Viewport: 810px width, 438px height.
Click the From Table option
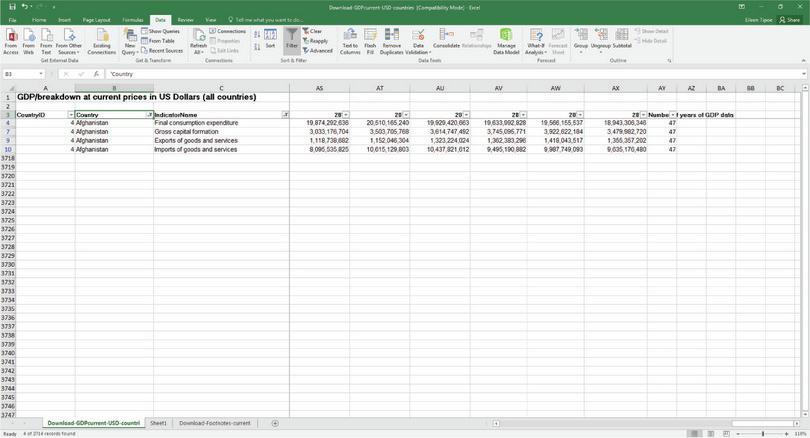click(x=158, y=41)
